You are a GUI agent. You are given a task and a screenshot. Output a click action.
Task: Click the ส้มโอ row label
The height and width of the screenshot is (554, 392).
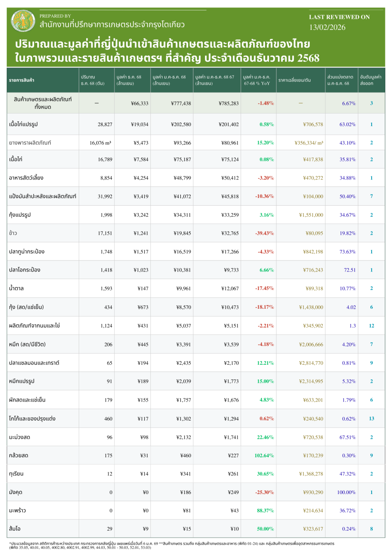[x=15, y=529]
